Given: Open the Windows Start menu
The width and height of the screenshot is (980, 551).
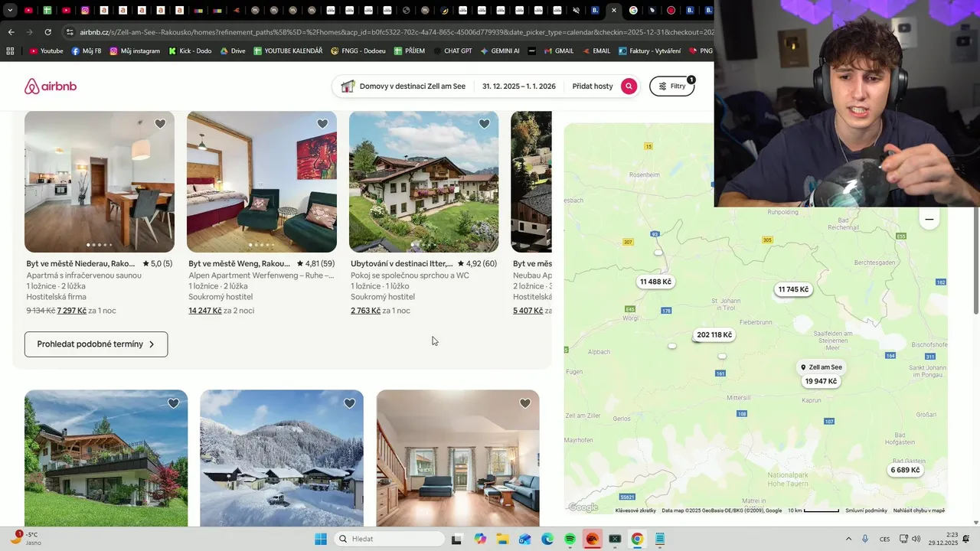Looking at the screenshot, I should [x=320, y=539].
